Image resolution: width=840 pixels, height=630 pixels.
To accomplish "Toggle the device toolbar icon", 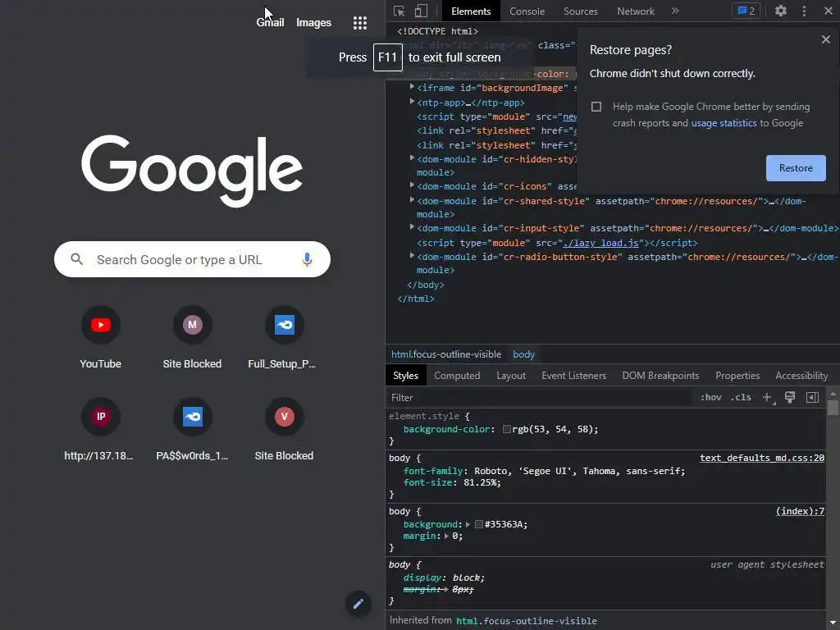I will (421, 11).
